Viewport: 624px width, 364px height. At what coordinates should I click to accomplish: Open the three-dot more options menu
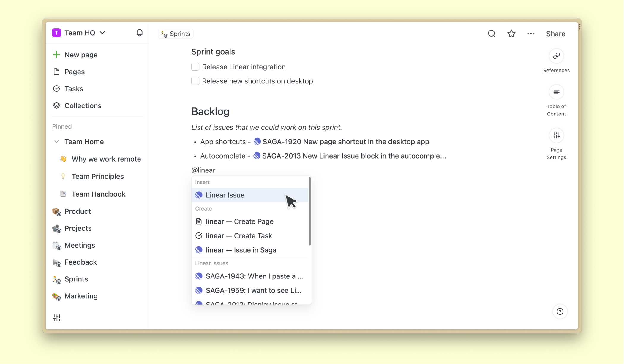531,34
